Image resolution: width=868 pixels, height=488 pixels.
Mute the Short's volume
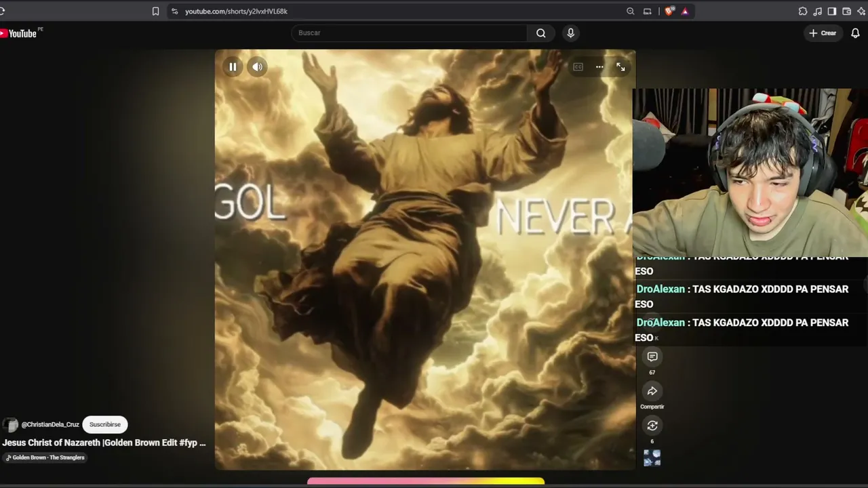pyautogui.click(x=258, y=67)
